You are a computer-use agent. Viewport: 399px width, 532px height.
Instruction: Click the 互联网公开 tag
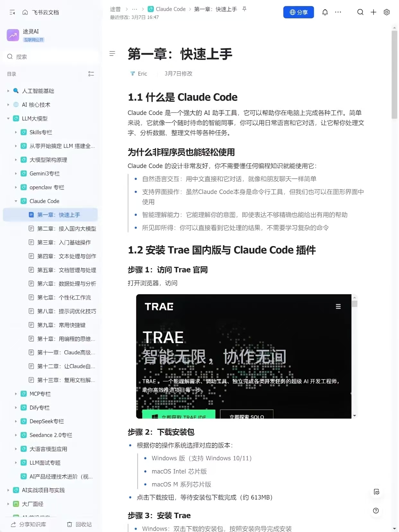click(34, 40)
